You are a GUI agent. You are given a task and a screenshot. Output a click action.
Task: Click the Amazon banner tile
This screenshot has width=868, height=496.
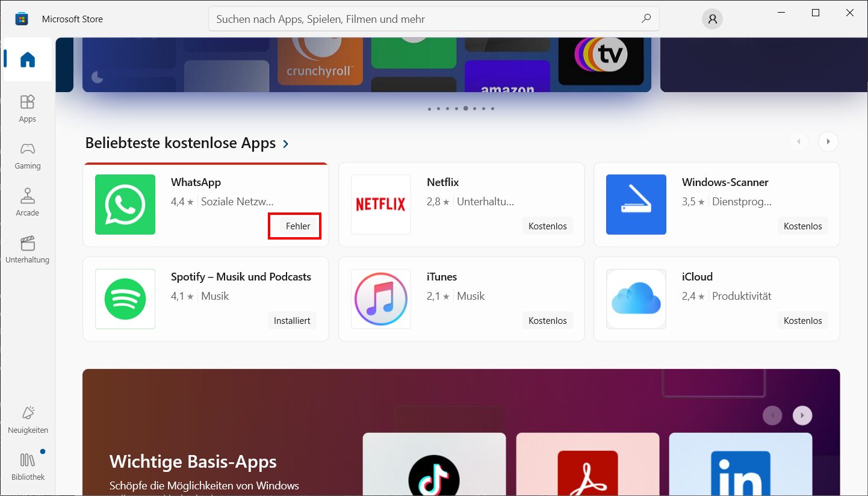tap(507, 76)
